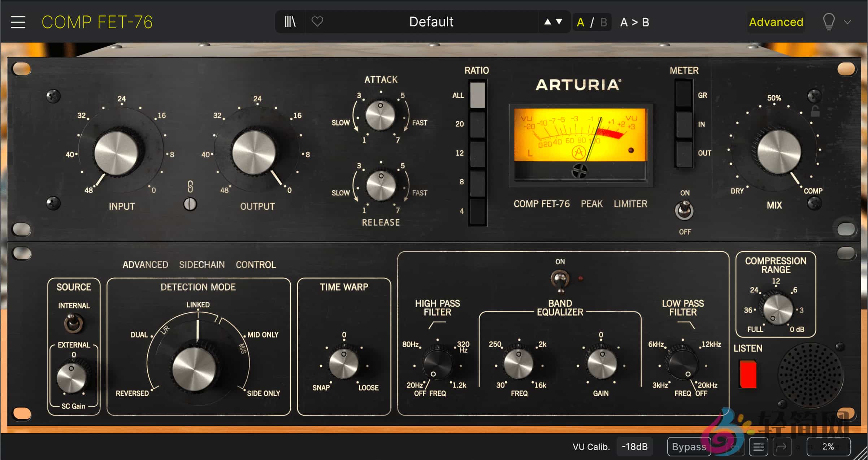Open the preset name dropdown

[x=431, y=22]
